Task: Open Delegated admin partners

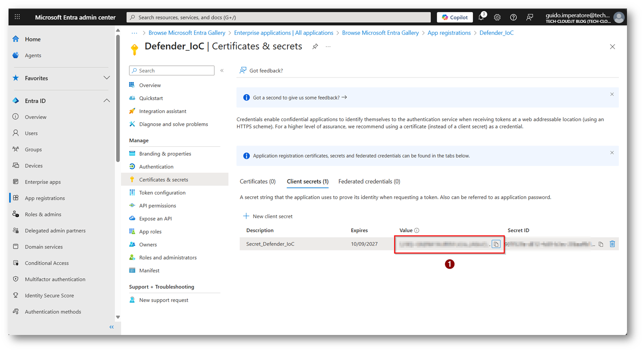Action: click(55, 230)
